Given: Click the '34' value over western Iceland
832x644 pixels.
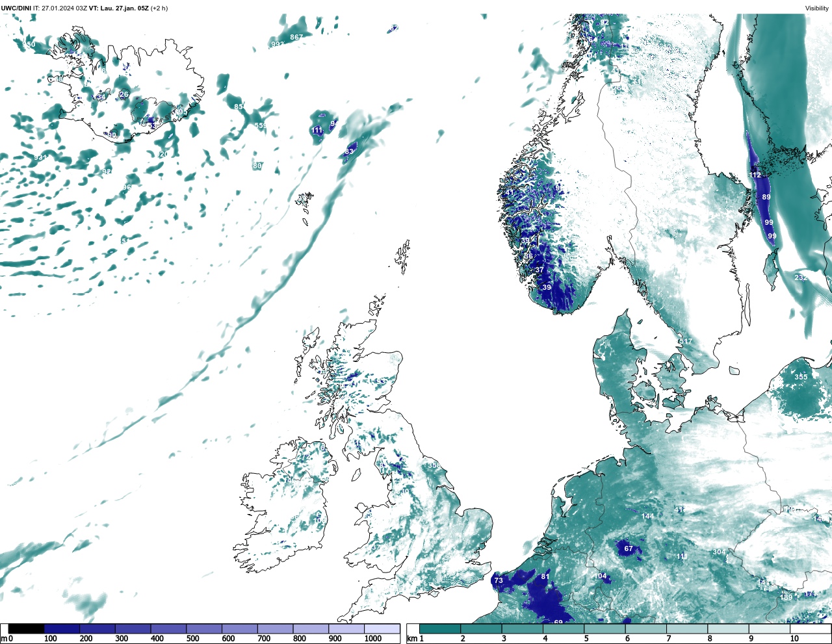Looking at the screenshot, I should [x=100, y=97].
